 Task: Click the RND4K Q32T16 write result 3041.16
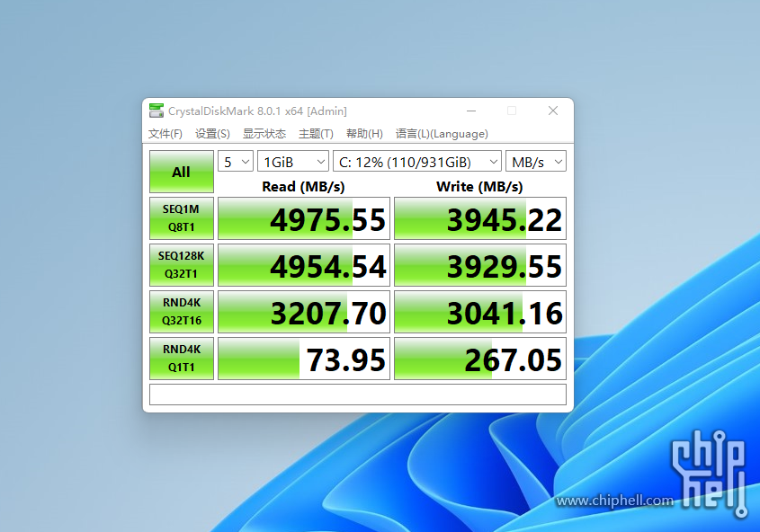[x=480, y=312]
